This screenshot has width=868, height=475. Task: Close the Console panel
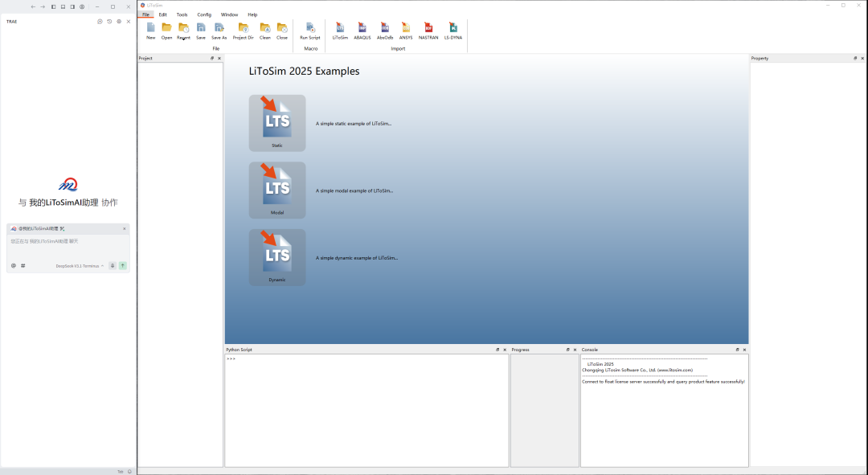[744, 350]
